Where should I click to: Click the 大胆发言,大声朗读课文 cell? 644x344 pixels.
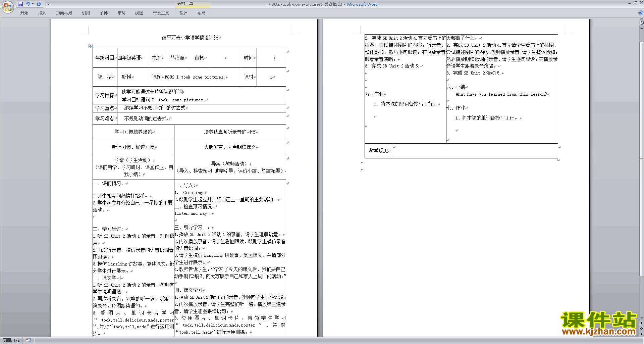click(x=230, y=147)
